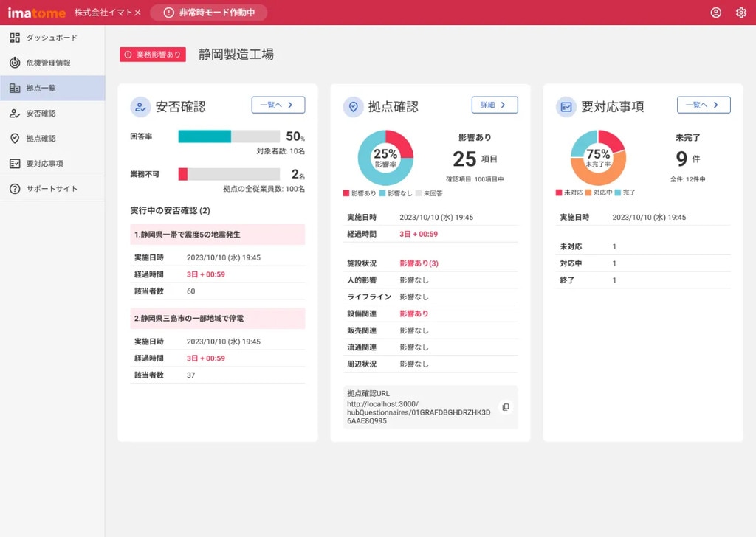
Task: Click the 回答率 progress bar
Action: tap(229, 136)
